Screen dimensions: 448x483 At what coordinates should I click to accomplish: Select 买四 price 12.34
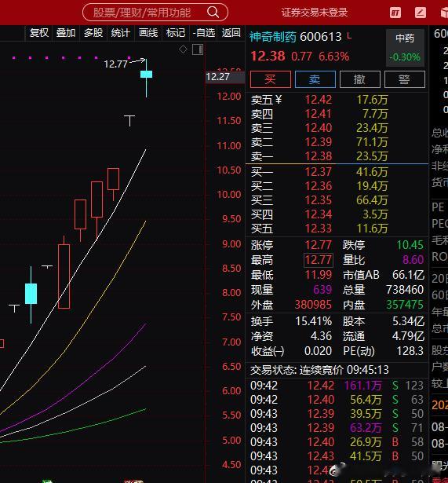(x=319, y=214)
